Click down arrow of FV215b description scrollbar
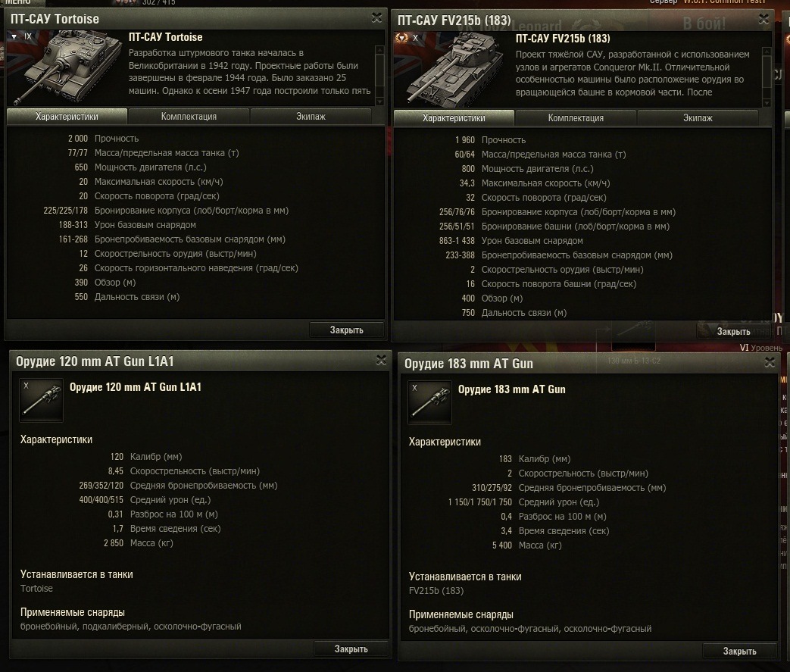Image resolution: width=790 pixels, height=672 pixels. (767, 103)
